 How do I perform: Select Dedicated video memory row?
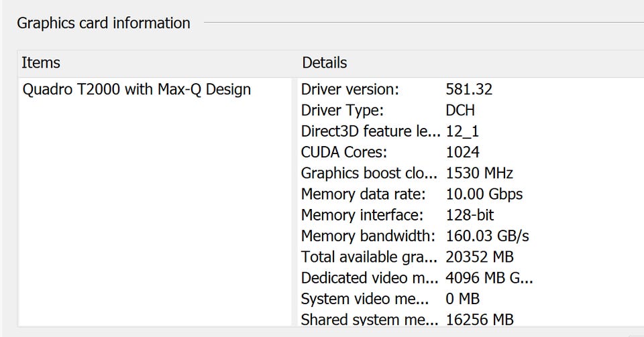point(368,278)
